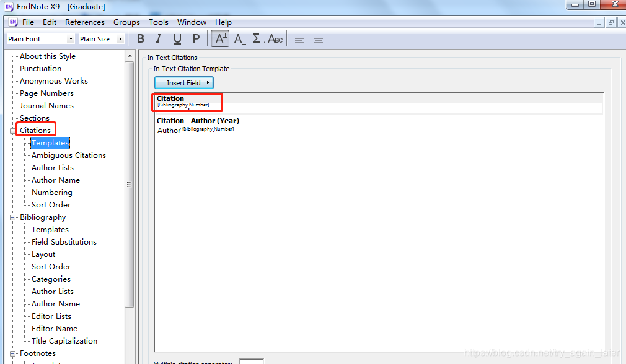This screenshot has height=364, width=626.
Task: Select Journal Names tree item
Action: click(46, 106)
